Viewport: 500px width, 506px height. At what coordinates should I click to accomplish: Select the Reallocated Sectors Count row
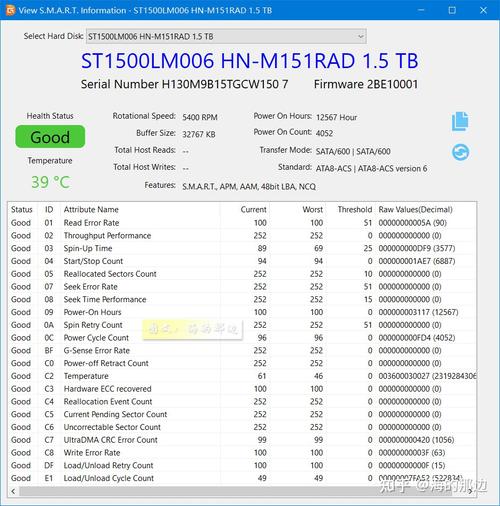(242, 274)
